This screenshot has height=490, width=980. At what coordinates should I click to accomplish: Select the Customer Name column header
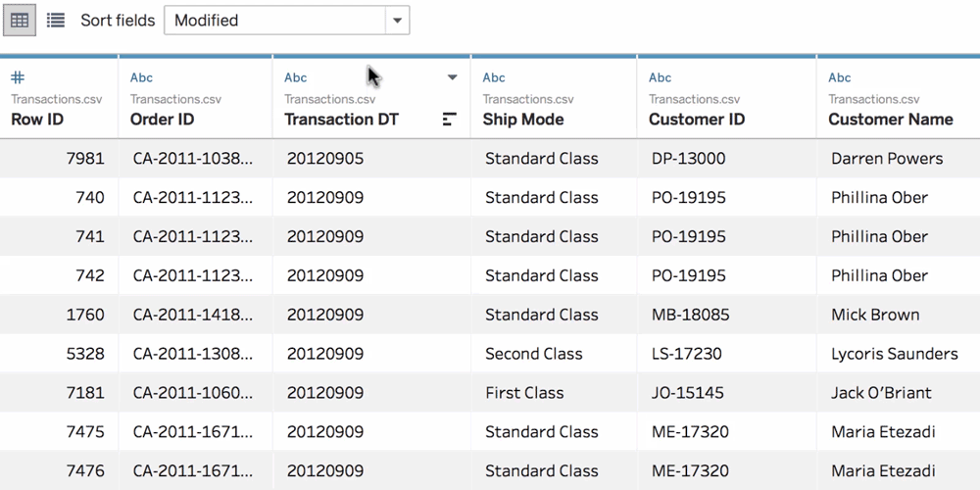pos(898,98)
